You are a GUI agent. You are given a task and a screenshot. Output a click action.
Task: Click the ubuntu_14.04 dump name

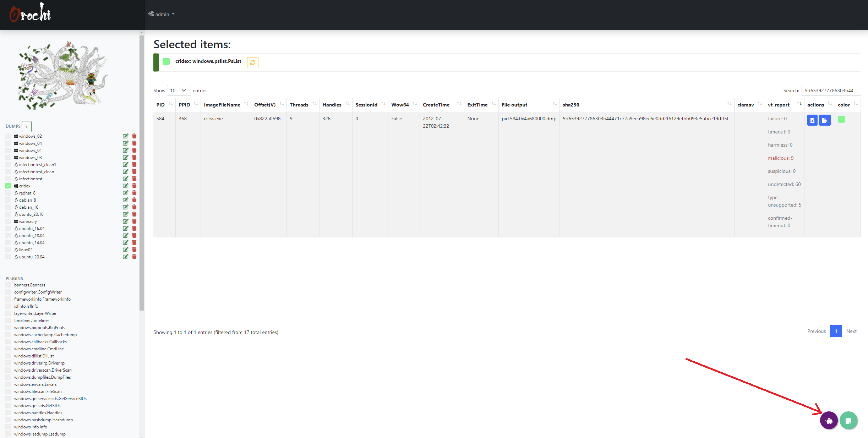(32, 243)
